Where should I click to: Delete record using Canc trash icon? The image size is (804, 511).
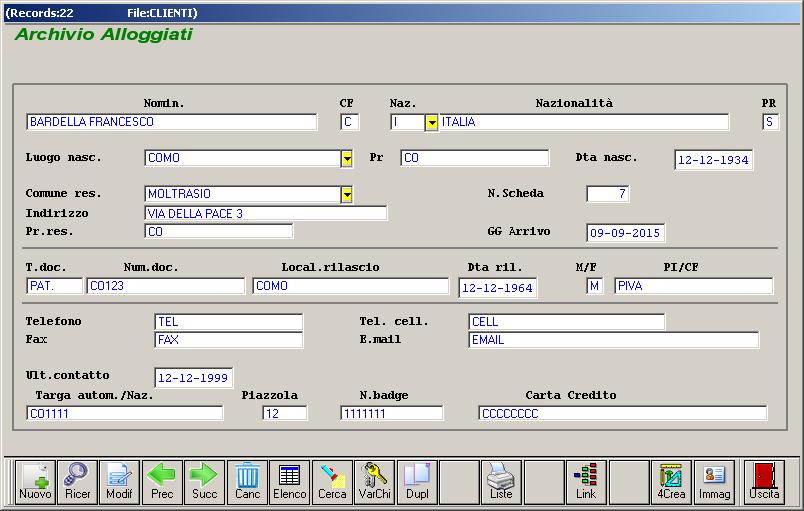(247, 482)
